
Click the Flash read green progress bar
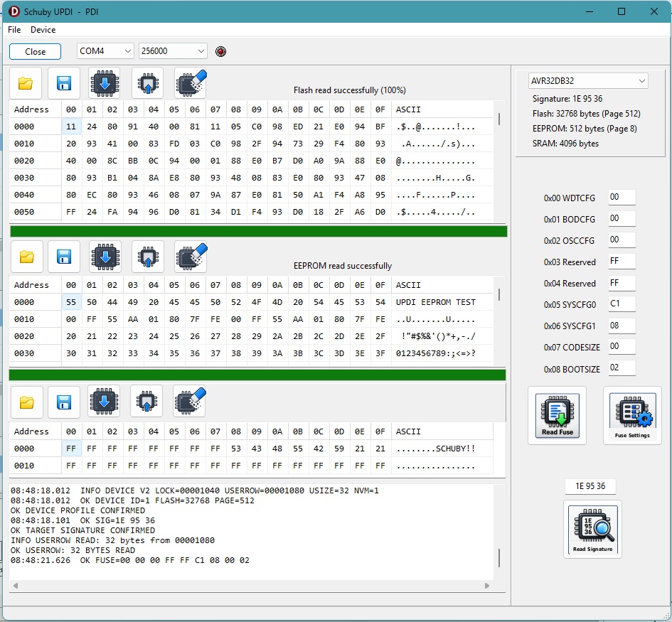point(258,231)
